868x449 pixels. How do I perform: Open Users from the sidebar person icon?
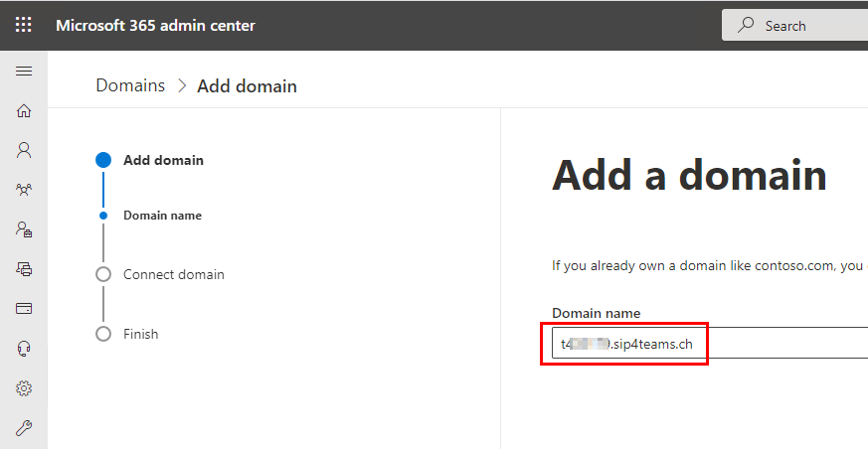[24, 150]
